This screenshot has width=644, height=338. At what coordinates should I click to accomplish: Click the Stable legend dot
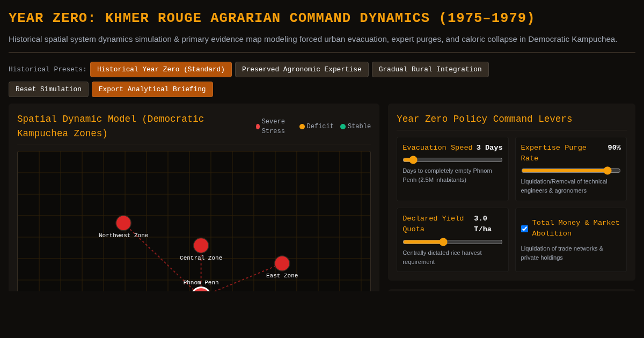pyautogui.click(x=343, y=127)
